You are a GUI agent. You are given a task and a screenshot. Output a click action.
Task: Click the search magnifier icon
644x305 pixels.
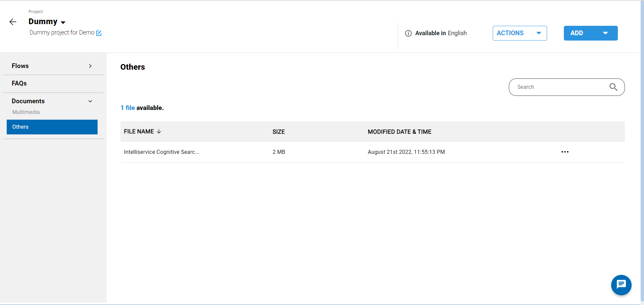(x=613, y=87)
